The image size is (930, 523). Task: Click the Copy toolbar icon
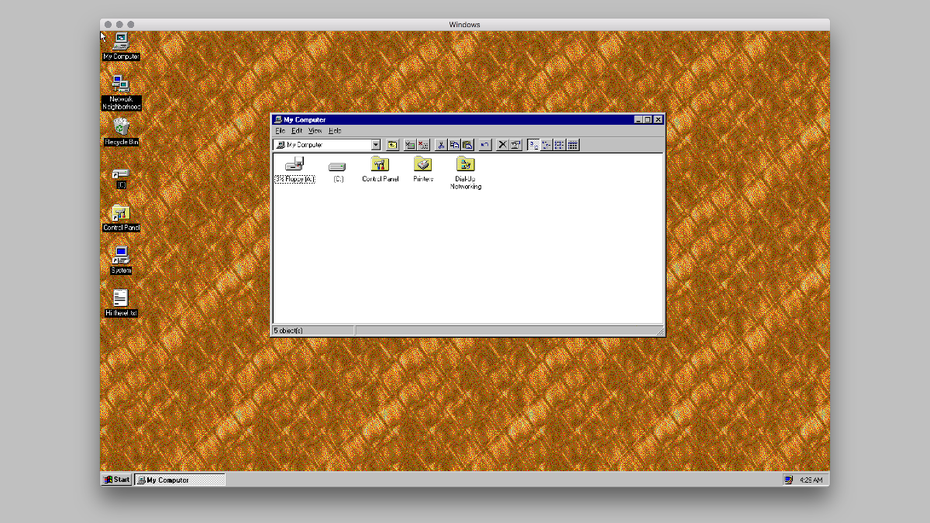454,145
